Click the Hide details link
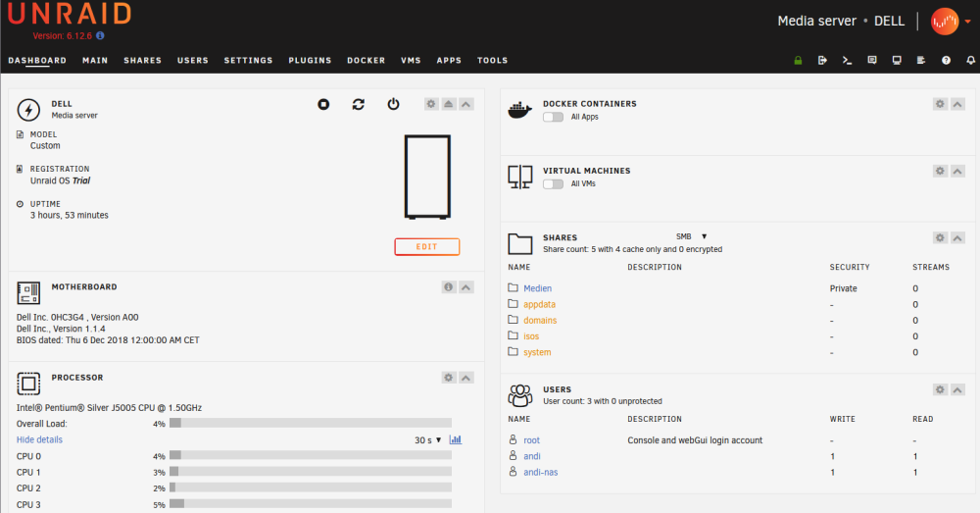This screenshot has width=980, height=513. tap(39, 439)
